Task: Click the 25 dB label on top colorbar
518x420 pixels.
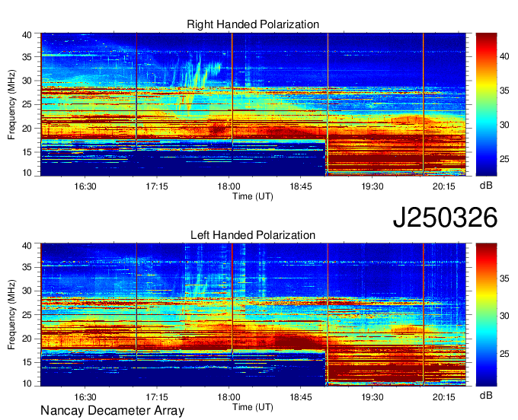Action: [x=504, y=159]
